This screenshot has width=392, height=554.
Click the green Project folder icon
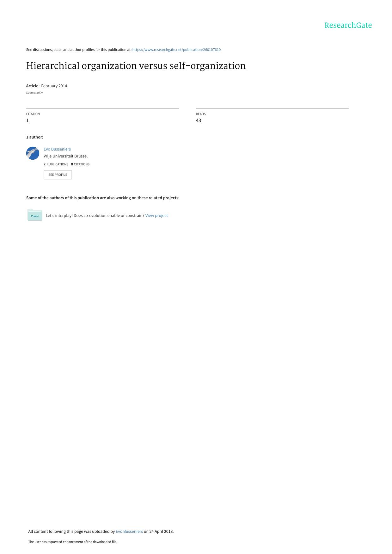pos(35,215)
